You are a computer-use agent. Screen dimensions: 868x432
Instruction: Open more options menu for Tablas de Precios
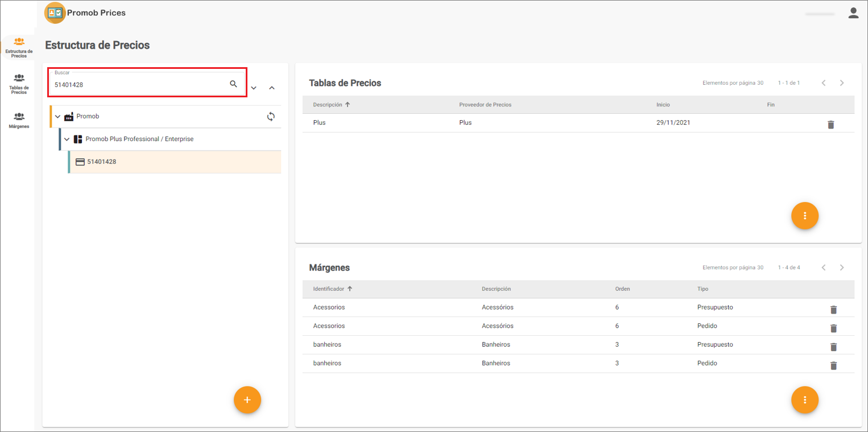(x=805, y=216)
